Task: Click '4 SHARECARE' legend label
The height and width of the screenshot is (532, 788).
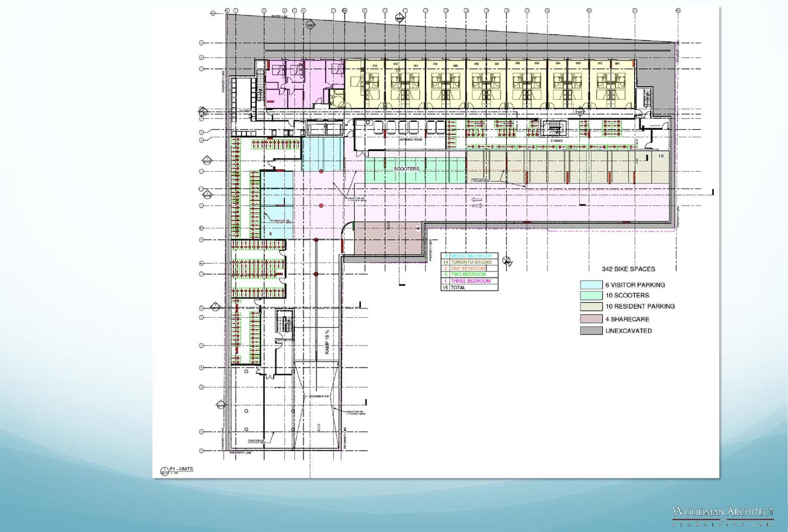Action: click(627, 320)
